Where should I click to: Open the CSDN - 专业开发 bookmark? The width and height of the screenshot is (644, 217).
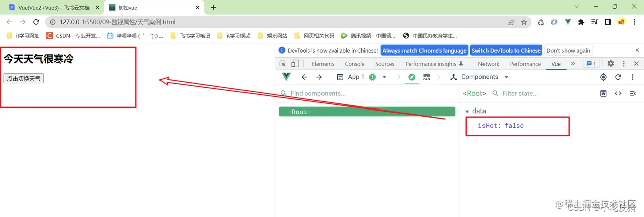[x=73, y=36]
